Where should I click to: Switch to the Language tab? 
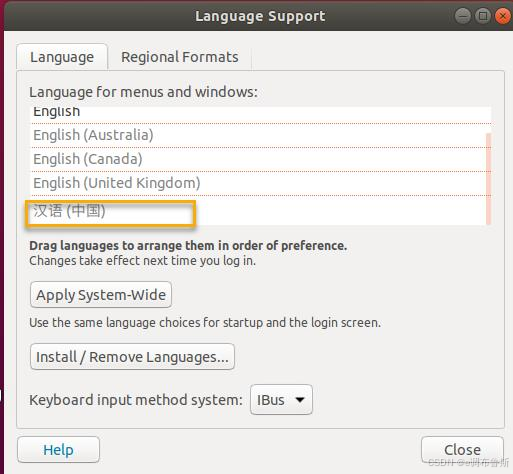62,57
